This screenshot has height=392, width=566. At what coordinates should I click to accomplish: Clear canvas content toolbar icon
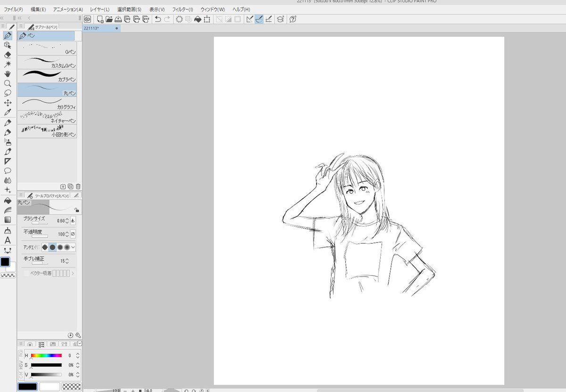pos(179,19)
